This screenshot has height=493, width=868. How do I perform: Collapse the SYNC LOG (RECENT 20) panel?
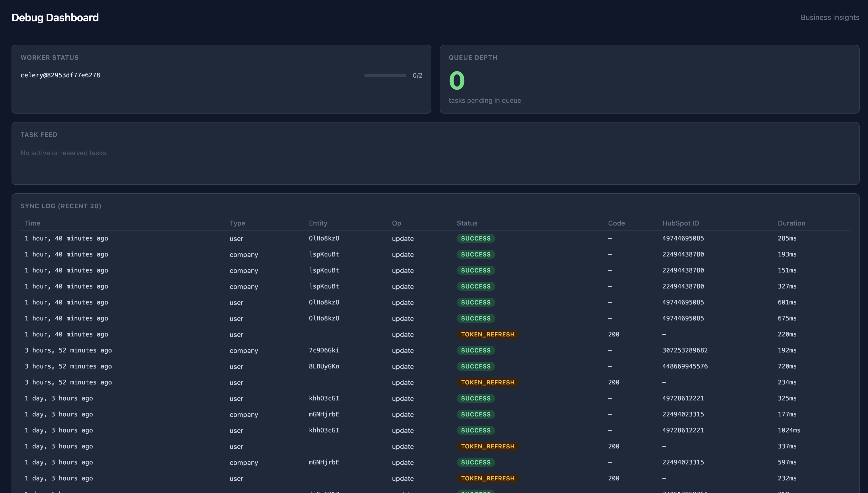(x=61, y=206)
